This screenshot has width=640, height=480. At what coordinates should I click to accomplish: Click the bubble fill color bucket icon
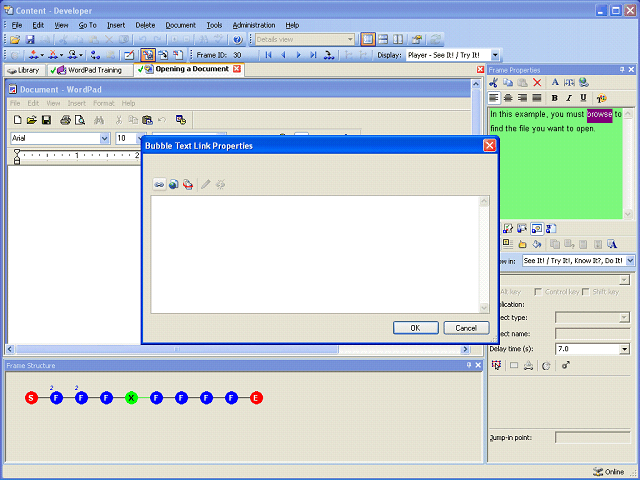pos(537,244)
